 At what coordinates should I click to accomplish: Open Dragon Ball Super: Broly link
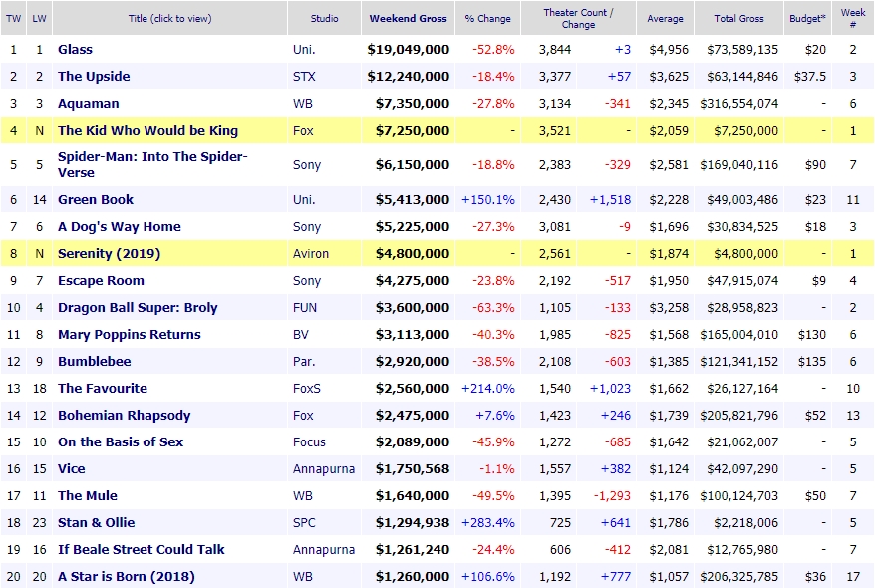pos(138,307)
